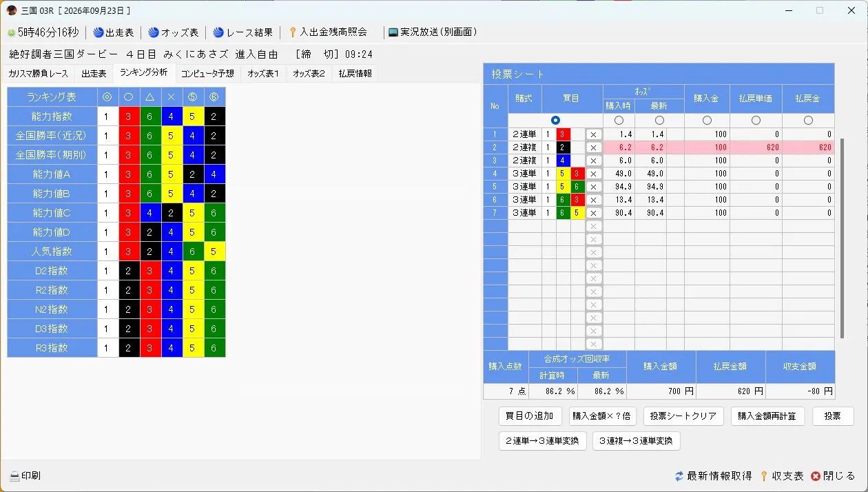The width and height of the screenshot is (868, 492).
Task: Open 入出金残高照会 with key icon
Action: [328, 32]
